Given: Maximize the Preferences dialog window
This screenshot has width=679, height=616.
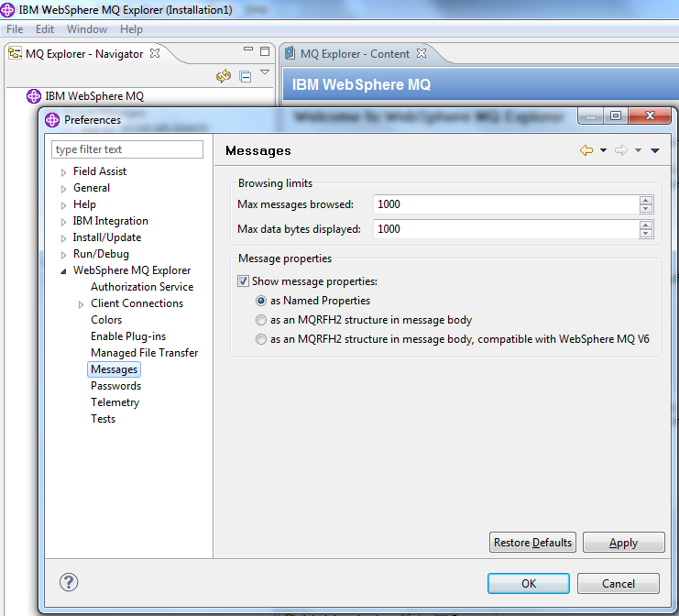Looking at the screenshot, I should 616,115.
